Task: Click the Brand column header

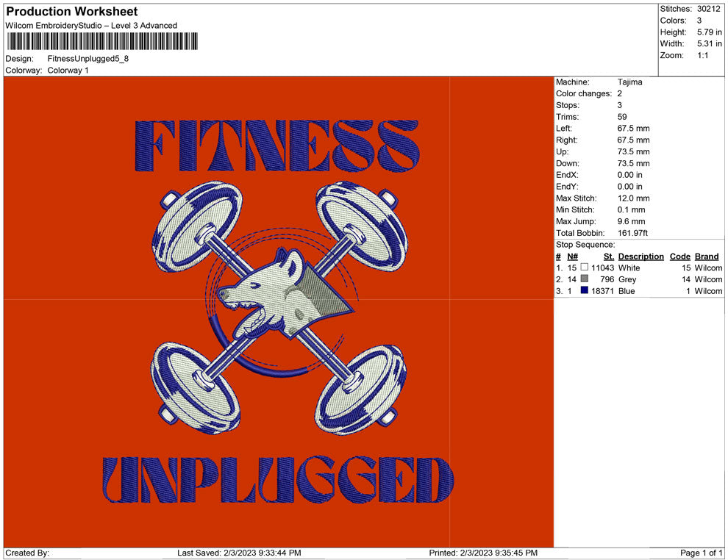Action: click(x=706, y=256)
